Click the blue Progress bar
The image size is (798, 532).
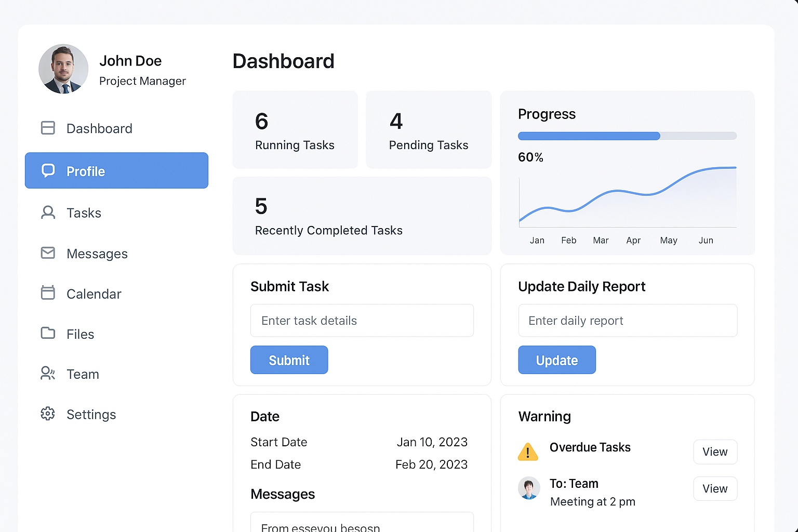[x=589, y=136]
